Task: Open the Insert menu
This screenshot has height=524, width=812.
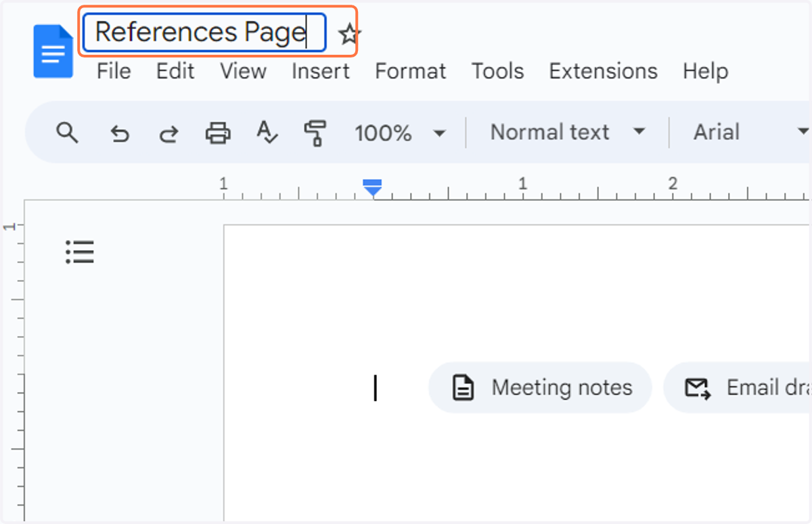Action: pos(321,71)
